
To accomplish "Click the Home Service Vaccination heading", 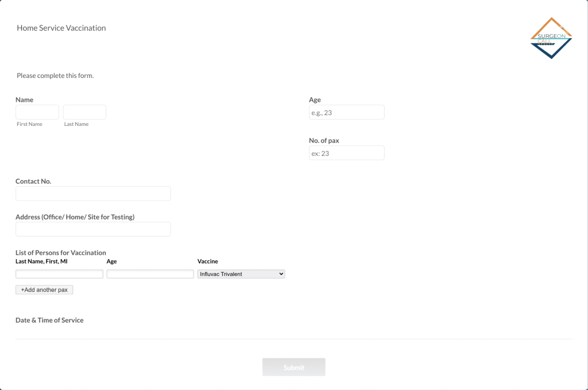I will pyautogui.click(x=61, y=28).
